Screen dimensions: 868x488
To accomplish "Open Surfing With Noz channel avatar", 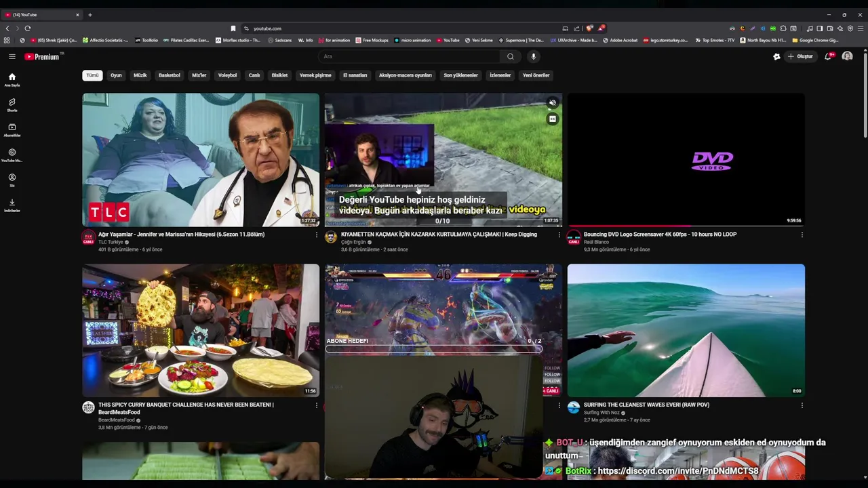I will click(x=574, y=407).
